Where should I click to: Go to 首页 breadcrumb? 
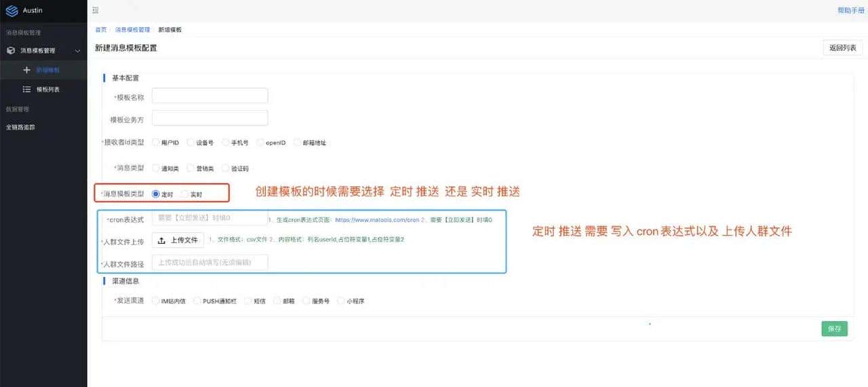pos(100,30)
